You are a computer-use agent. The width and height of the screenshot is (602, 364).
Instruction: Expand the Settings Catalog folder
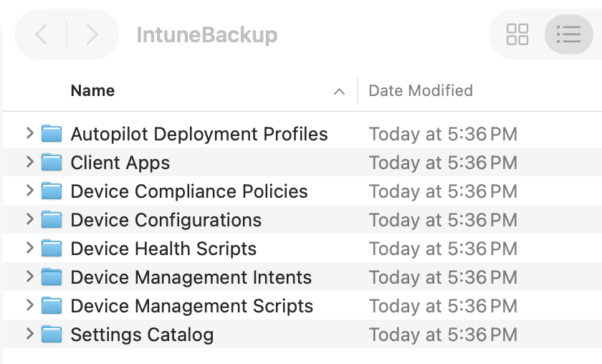coord(29,334)
